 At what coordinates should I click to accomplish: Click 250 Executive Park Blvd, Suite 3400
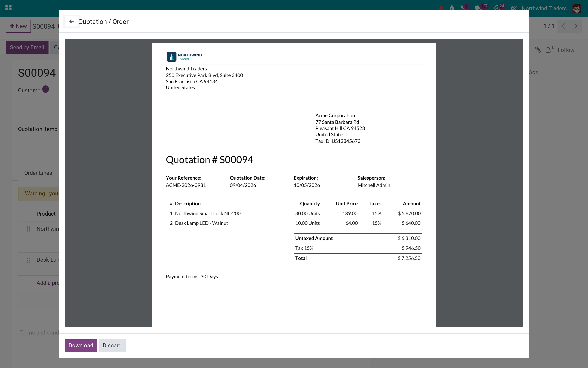coord(204,75)
